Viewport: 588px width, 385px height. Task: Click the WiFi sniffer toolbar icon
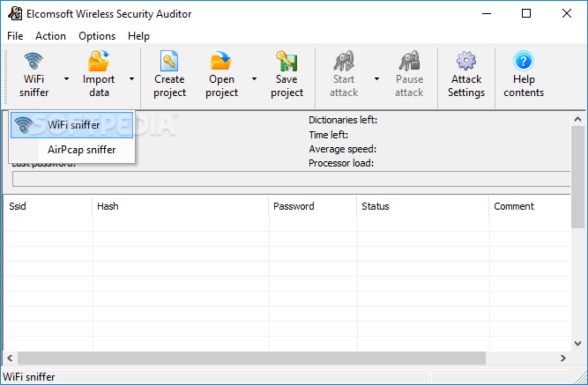pyautogui.click(x=33, y=61)
